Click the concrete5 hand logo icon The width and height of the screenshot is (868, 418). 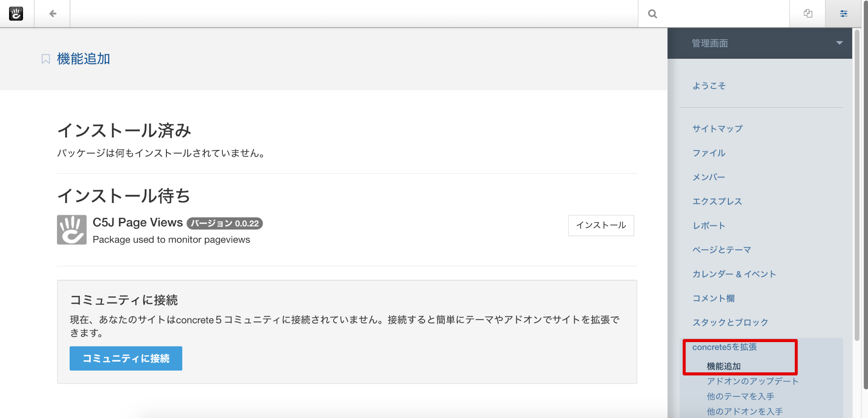click(16, 14)
